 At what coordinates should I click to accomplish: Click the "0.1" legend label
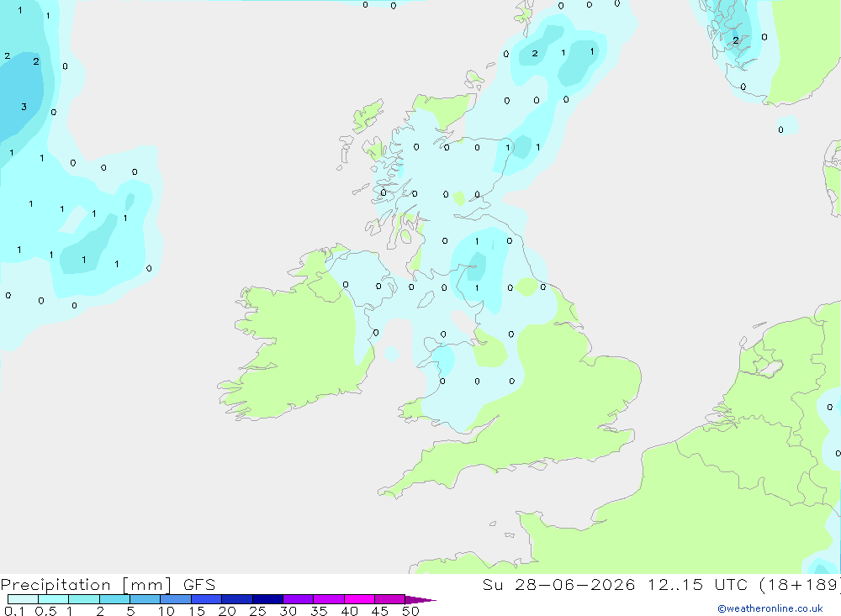click(14, 611)
